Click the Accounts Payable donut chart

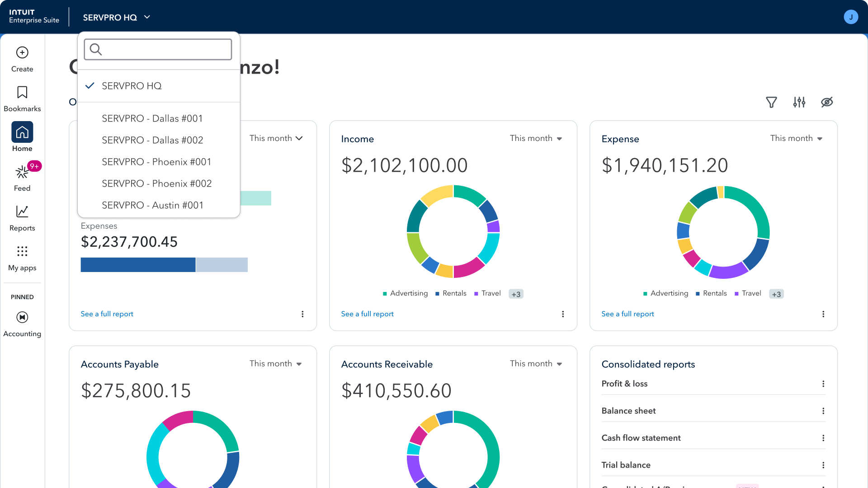193,449
